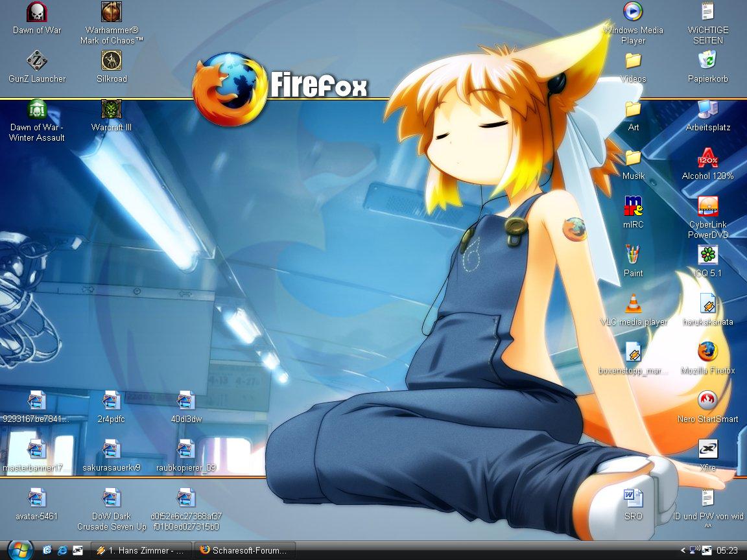
Task: Launch the mIRC desktop icon
Action: click(633, 207)
